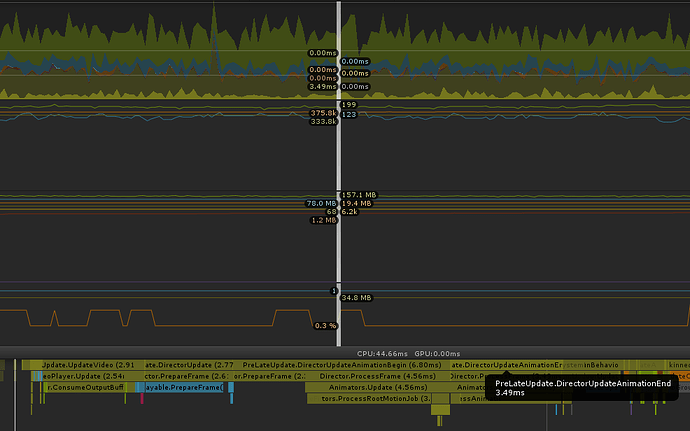
Task: Select the r.ConsumeOutputBuff sample bar
Action: click(x=86, y=387)
